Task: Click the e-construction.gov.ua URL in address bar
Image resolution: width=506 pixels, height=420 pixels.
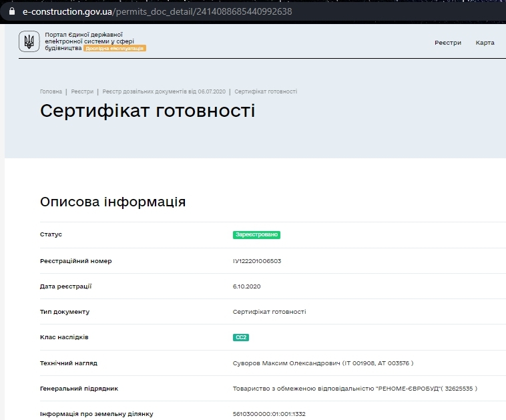Action: 157,11
